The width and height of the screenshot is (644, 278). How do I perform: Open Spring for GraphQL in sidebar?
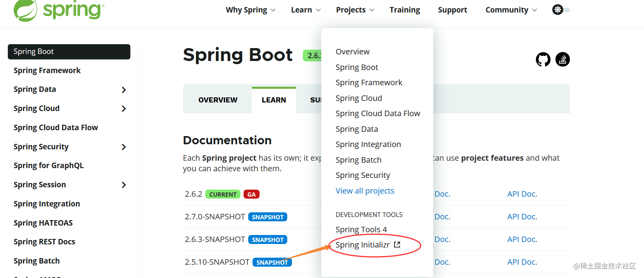48,165
